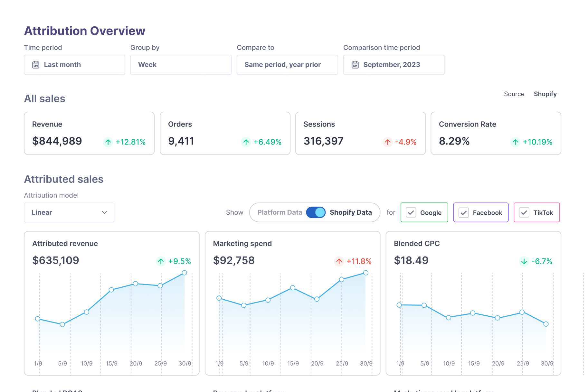Click the Revenue value $844,989
Screen dimensions: 588x392
(57, 141)
